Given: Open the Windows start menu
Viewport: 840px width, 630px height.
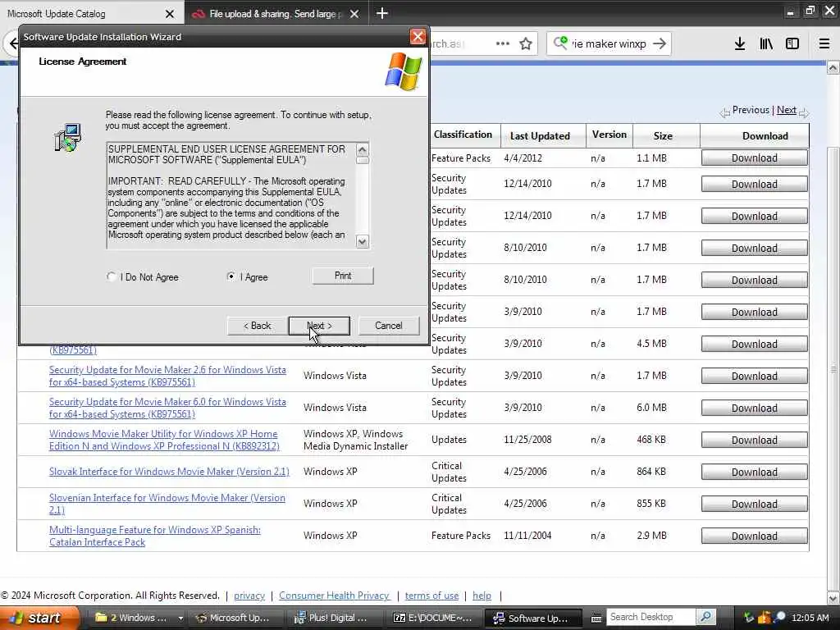Looking at the screenshot, I should coord(38,618).
